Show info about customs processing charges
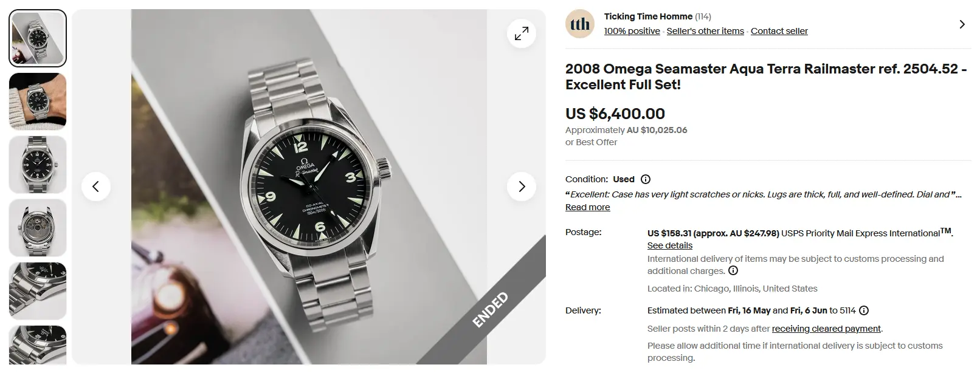The image size is (980, 373). coord(733,271)
